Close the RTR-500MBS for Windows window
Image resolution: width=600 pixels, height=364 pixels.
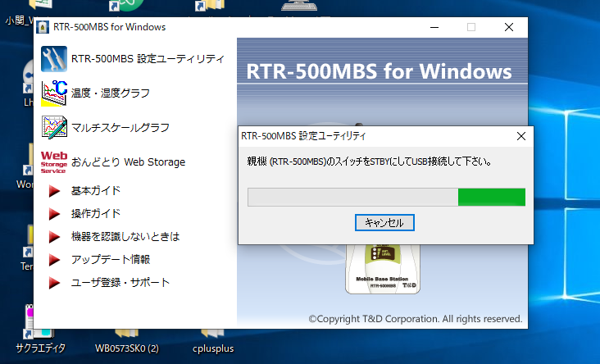point(509,27)
